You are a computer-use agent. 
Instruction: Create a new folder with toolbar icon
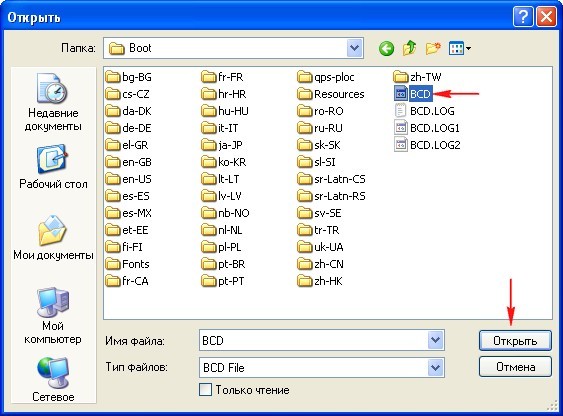click(433, 48)
